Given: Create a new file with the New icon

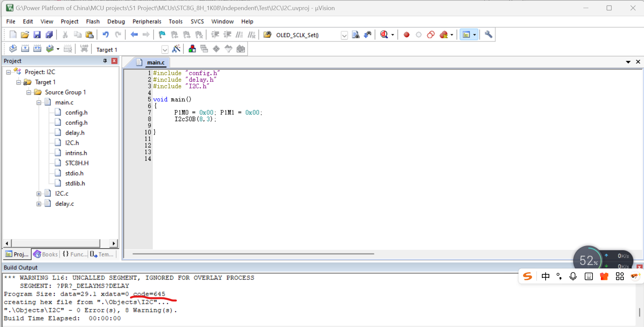Looking at the screenshot, I should click(13, 34).
